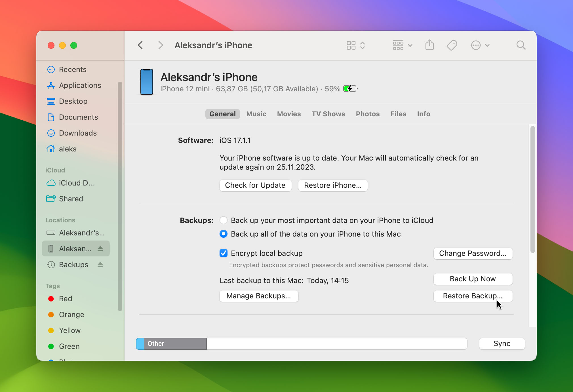Click the iOS 17.1.1 software version text
Screen dimensions: 573x392
coord(235,140)
